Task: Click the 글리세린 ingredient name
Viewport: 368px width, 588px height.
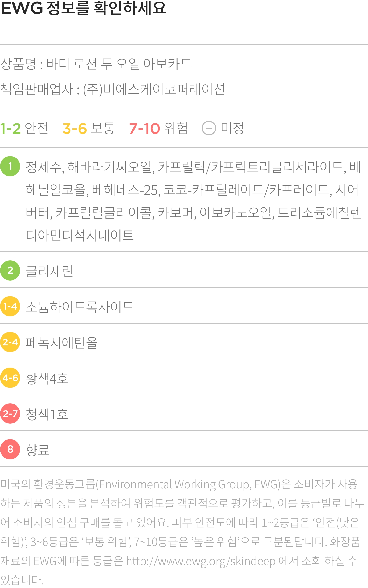Action: (x=49, y=271)
